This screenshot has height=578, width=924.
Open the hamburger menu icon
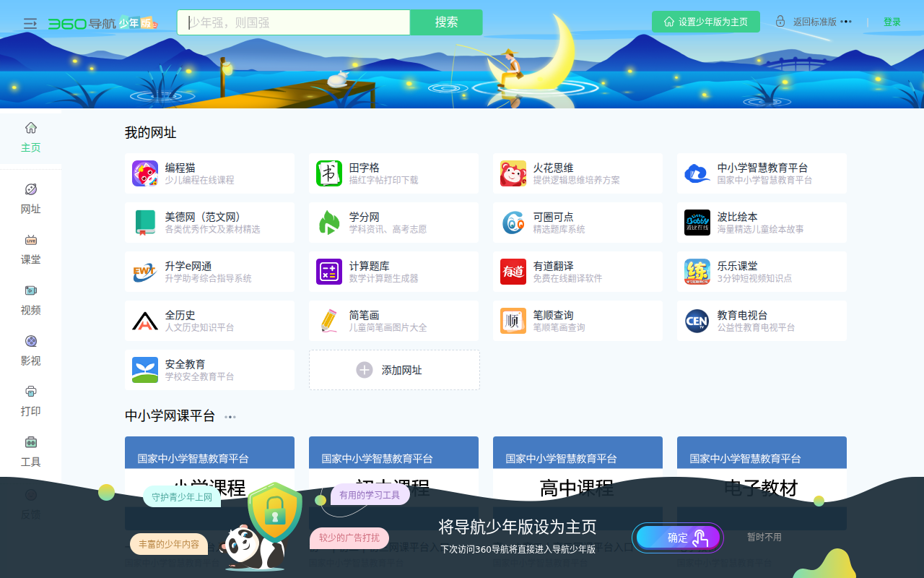pos(30,23)
